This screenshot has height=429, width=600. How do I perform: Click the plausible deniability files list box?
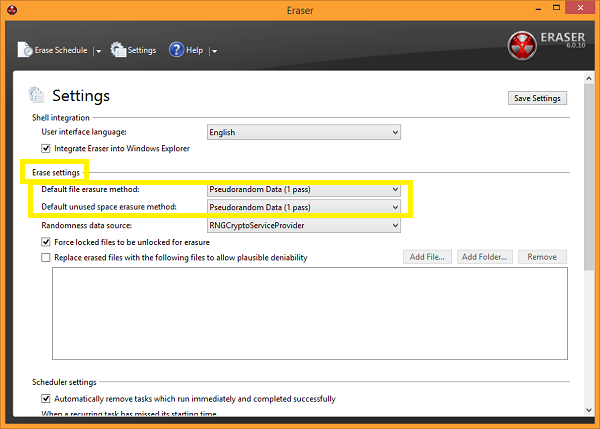pos(310,313)
